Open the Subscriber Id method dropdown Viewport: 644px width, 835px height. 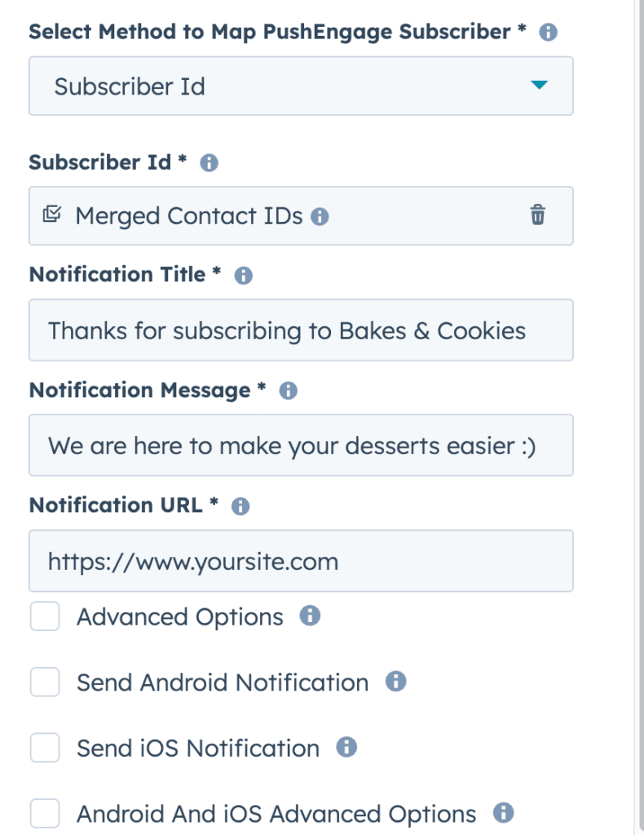coord(301,86)
